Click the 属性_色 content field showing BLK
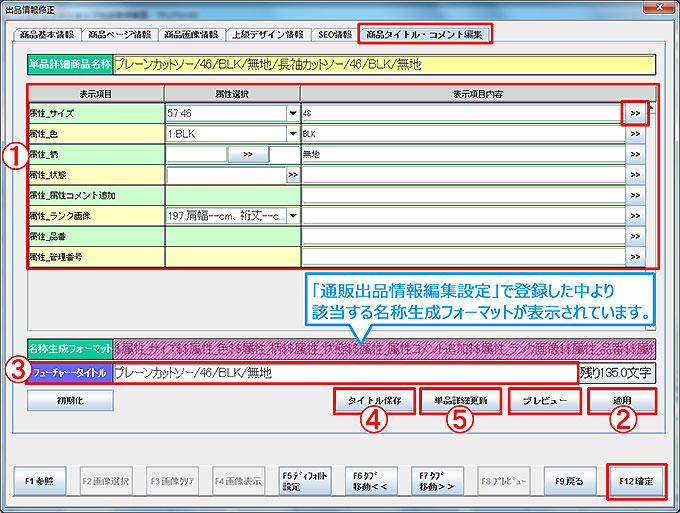The height and width of the screenshot is (513, 680). (x=463, y=134)
